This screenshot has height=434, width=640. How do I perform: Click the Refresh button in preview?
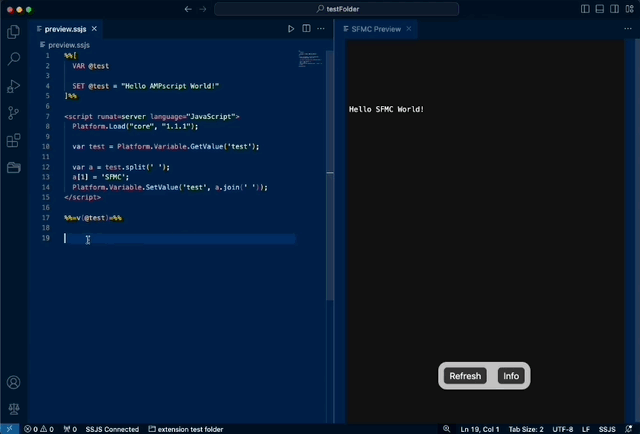(x=465, y=376)
